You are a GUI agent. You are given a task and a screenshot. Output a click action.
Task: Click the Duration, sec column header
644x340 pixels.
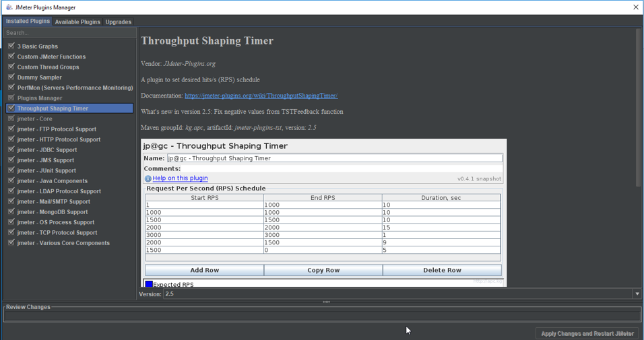coord(441,197)
